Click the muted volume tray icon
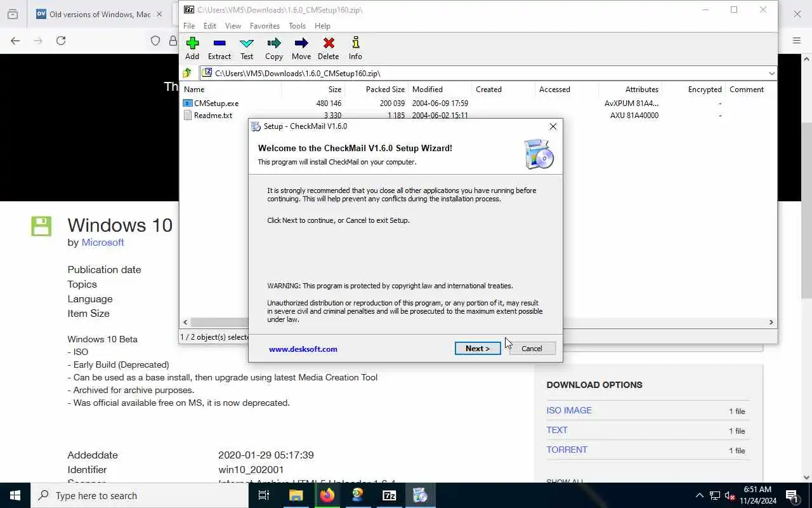This screenshot has width=812, height=508. point(730,495)
